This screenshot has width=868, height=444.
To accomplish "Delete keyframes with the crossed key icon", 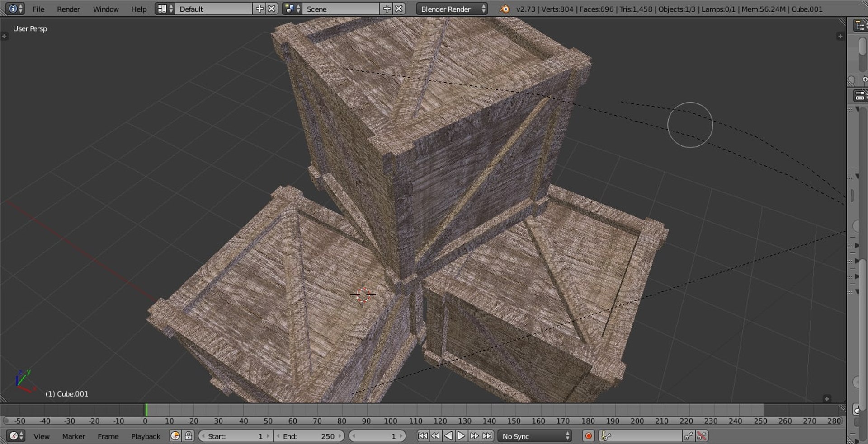I will tap(702, 436).
